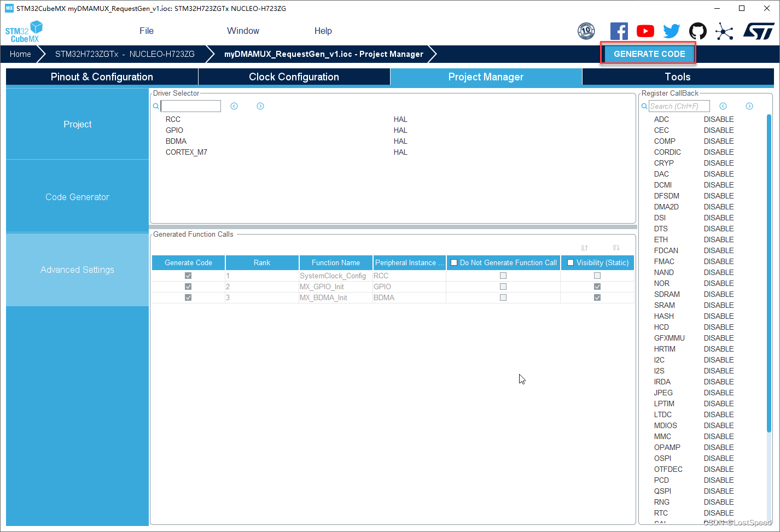This screenshot has height=532, width=780.
Task: Click the Peripheral Instance column header
Action: pos(410,262)
